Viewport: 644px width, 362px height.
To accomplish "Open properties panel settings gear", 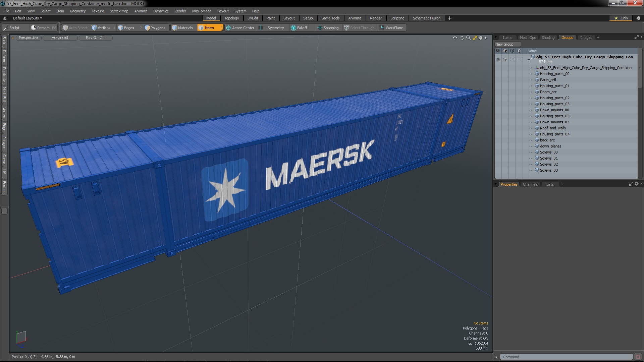I will (x=637, y=184).
